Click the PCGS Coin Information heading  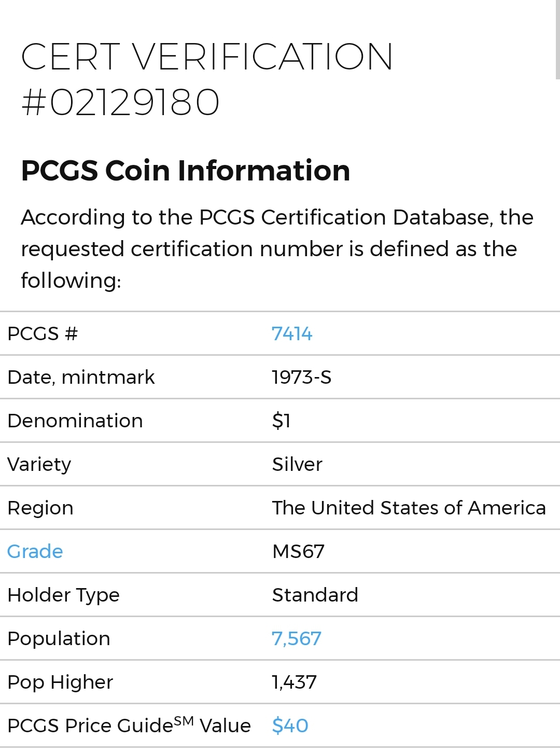[x=185, y=171]
